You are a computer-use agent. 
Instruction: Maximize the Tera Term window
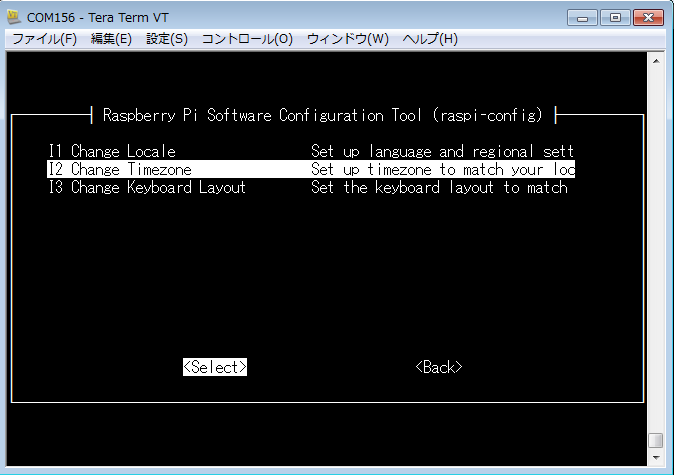[615, 18]
